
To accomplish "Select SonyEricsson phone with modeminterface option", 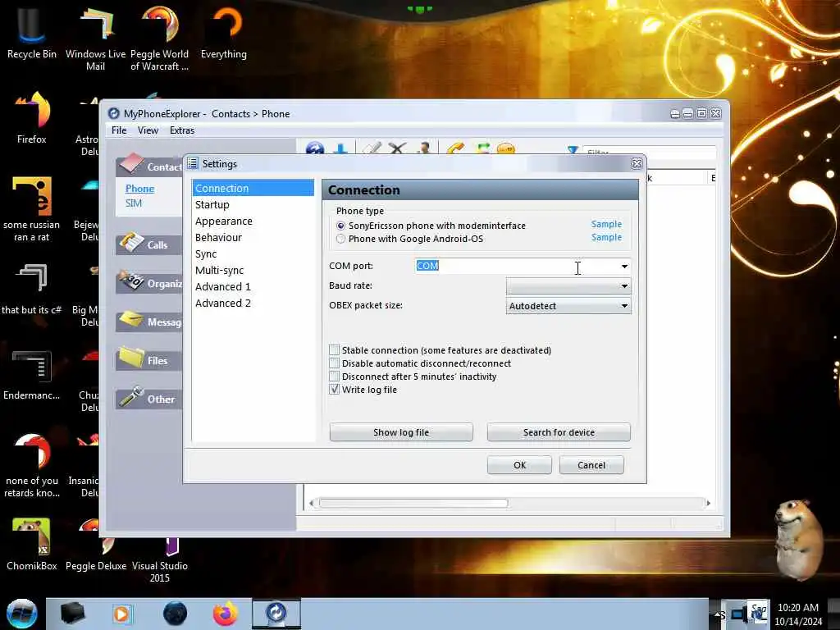I will [340, 226].
